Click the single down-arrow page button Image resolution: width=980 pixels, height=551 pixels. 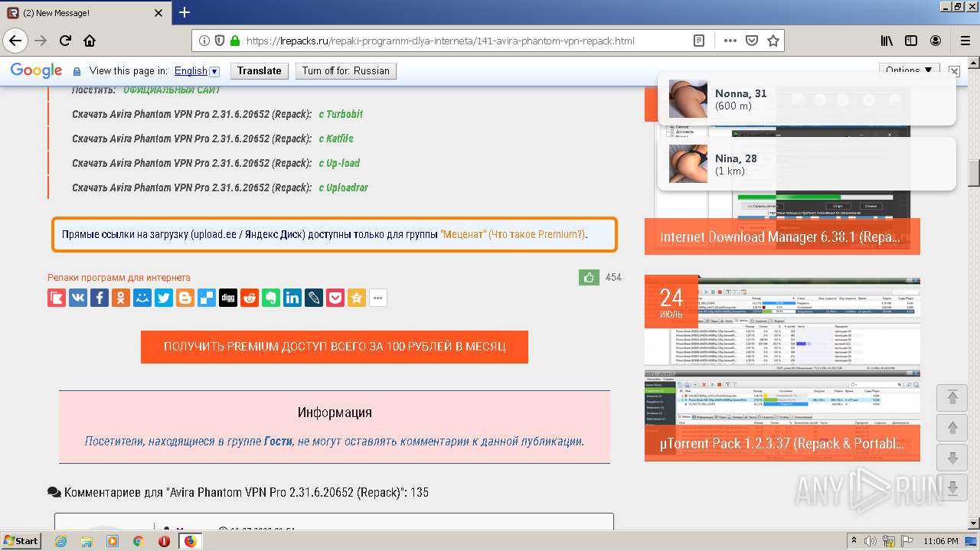pos(952,458)
